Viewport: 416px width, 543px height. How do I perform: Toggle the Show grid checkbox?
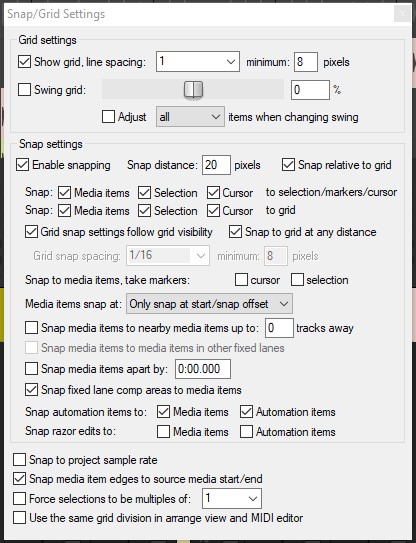pos(24,62)
